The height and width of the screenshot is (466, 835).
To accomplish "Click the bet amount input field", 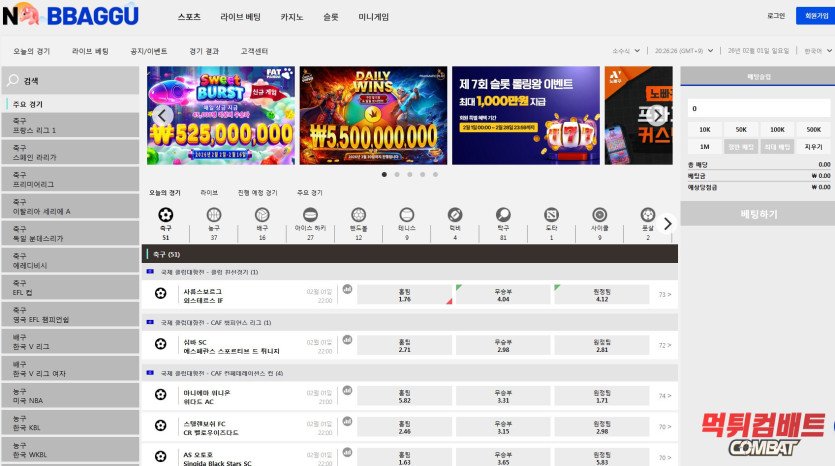I will click(759, 108).
